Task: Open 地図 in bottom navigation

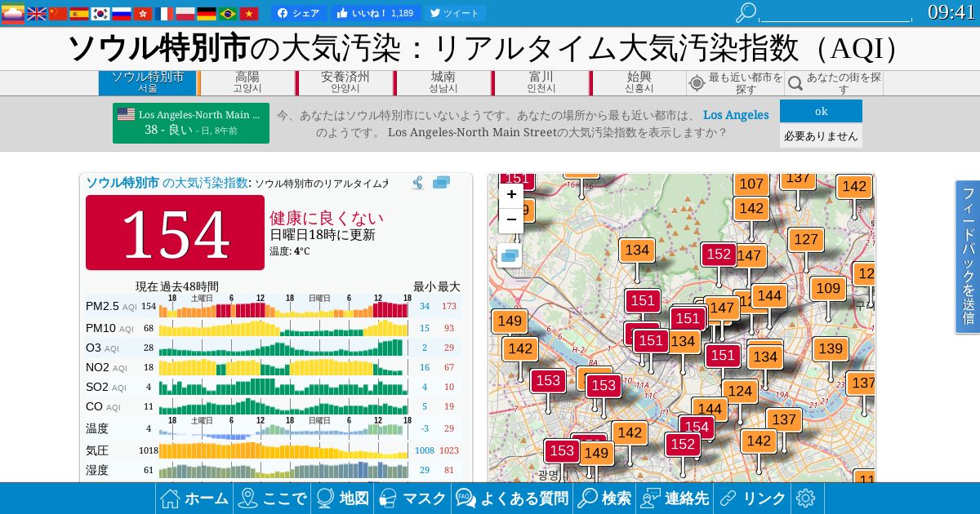Action: 342,498
